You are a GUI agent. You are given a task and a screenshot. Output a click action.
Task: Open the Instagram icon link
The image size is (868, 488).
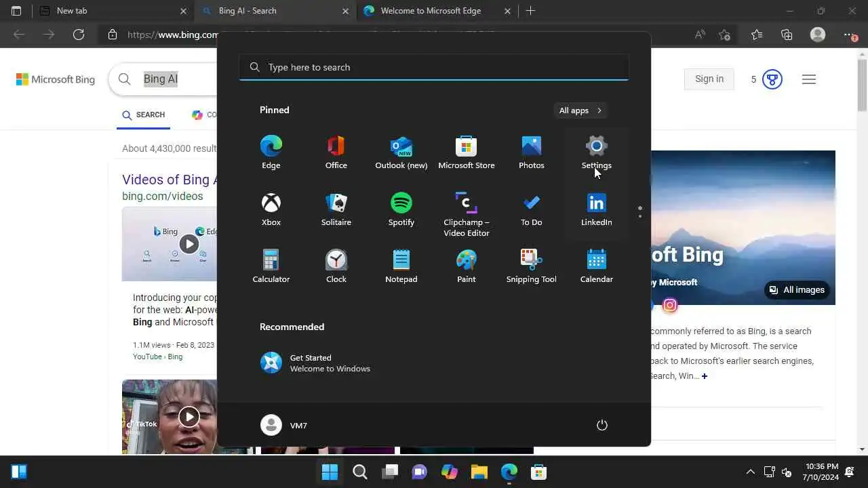click(x=670, y=306)
